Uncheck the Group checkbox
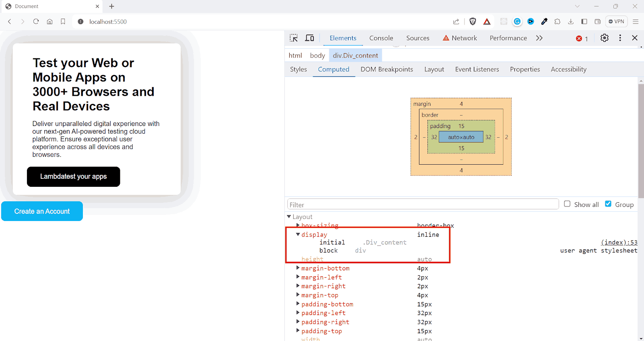The image size is (644, 341). pyautogui.click(x=608, y=204)
